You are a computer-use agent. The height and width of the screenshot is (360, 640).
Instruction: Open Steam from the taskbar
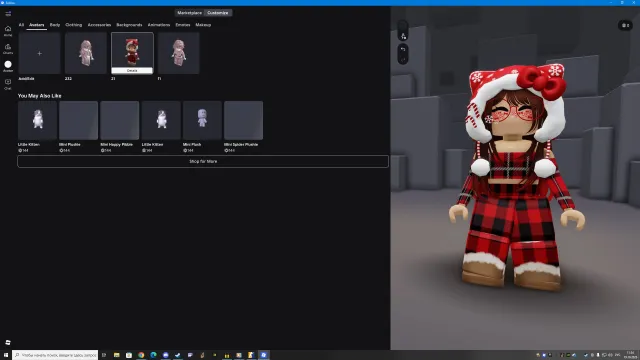178,355
